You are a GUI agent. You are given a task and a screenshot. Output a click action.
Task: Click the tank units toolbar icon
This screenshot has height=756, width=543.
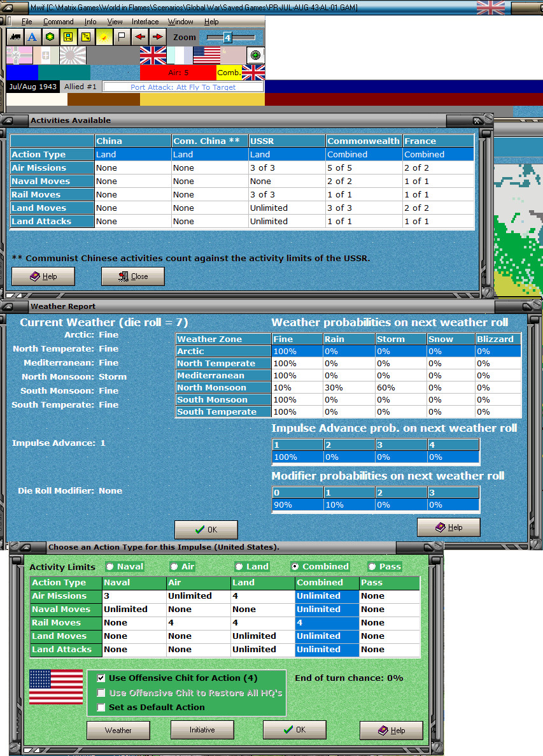15,37
